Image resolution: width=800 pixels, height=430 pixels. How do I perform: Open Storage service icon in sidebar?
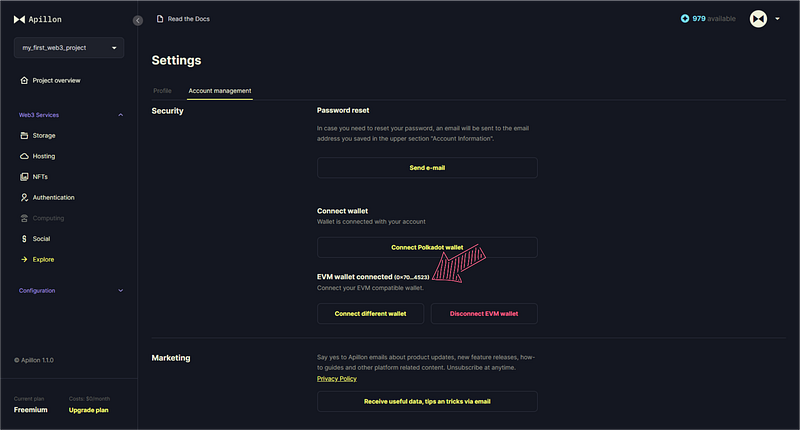tap(24, 136)
